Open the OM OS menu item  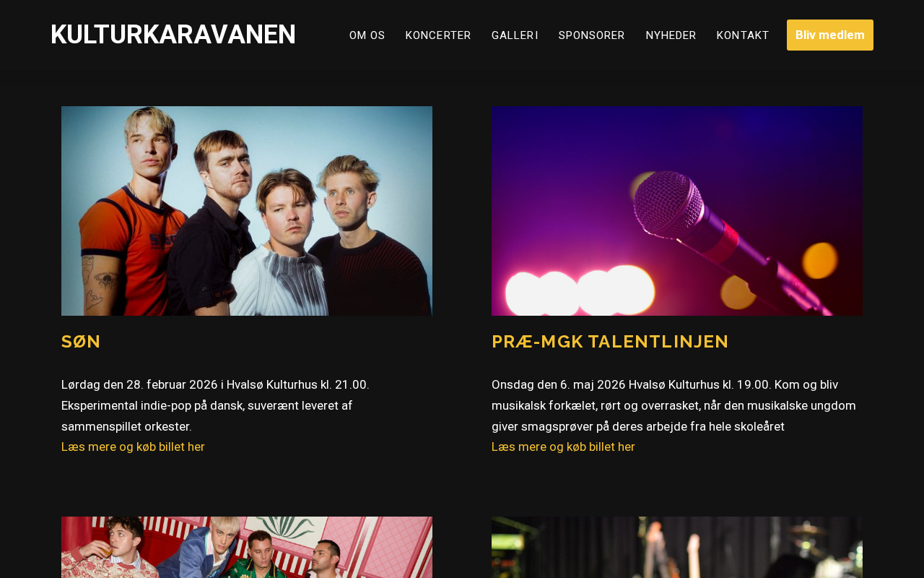point(367,35)
